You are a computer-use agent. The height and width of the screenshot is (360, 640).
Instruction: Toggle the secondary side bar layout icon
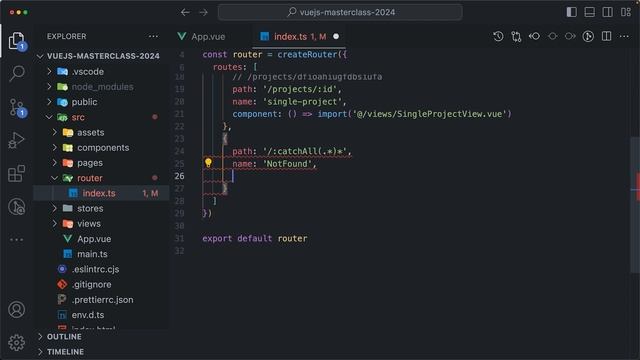[607, 12]
